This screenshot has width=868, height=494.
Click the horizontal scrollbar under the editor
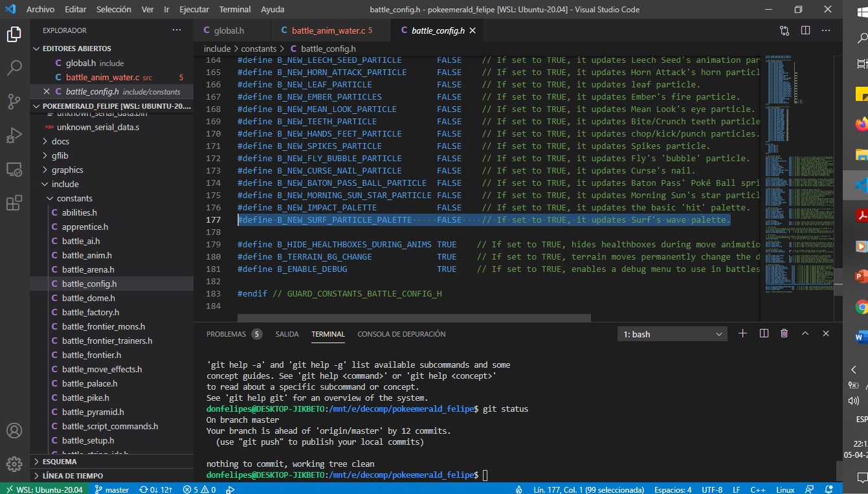pyautogui.click(x=414, y=318)
